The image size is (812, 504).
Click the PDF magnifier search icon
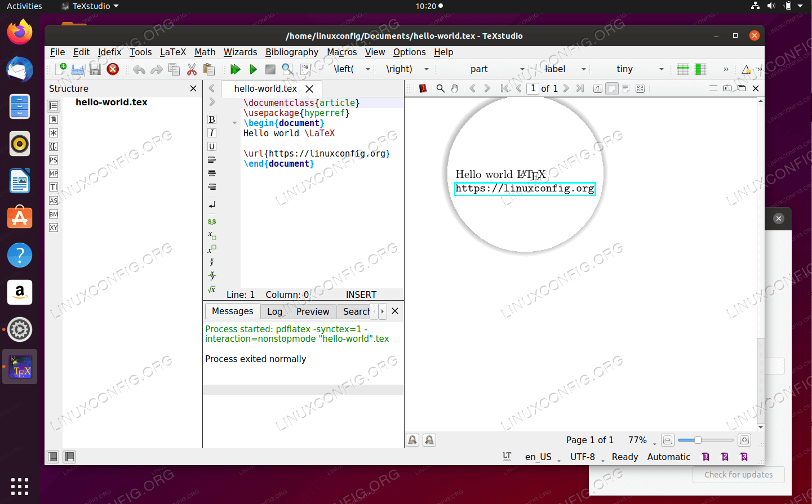click(441, 88)
